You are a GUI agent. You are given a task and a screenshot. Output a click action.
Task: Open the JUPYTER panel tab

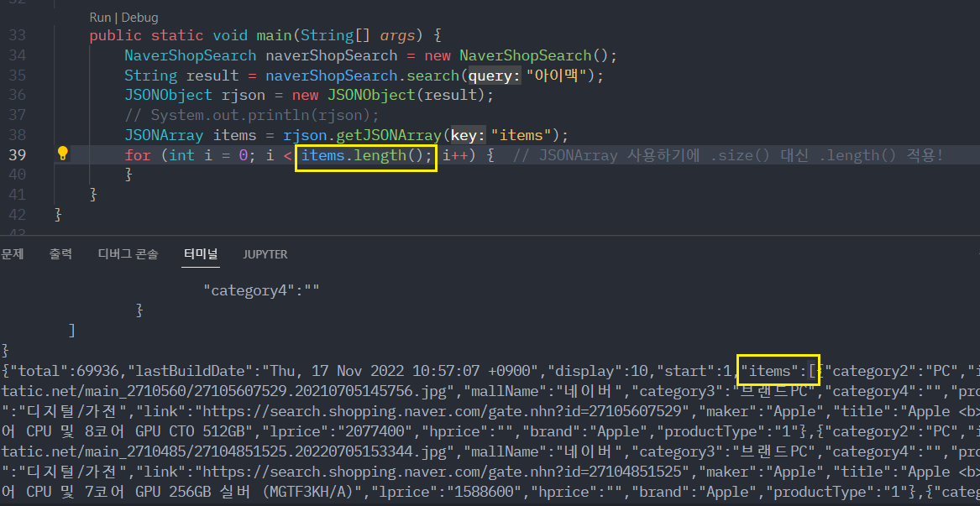tap(265, 254)
